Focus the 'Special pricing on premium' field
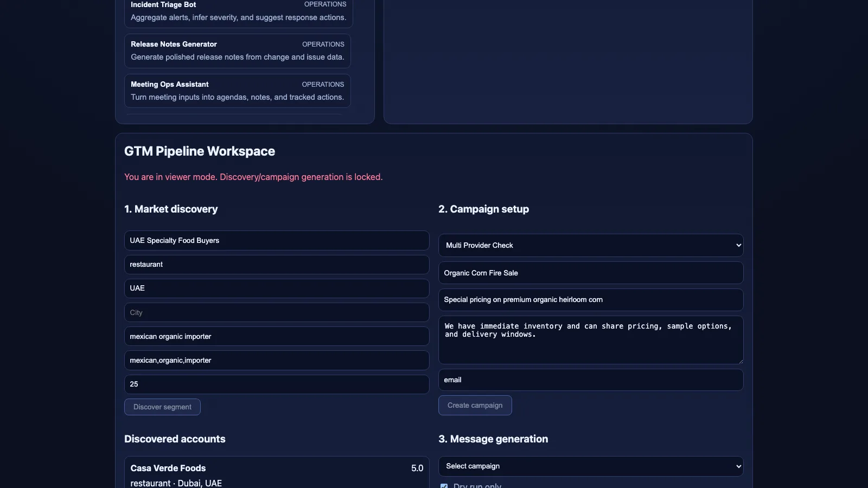Image resolution: width=868 pixels, height=488 pixels. (x=590, y=300)
